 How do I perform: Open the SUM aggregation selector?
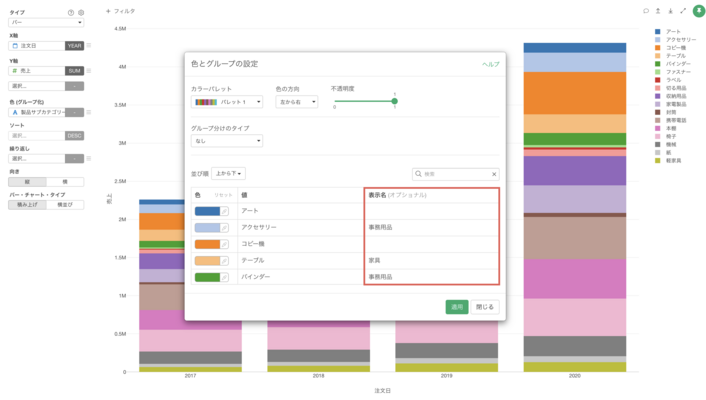(x=74, y=71)
